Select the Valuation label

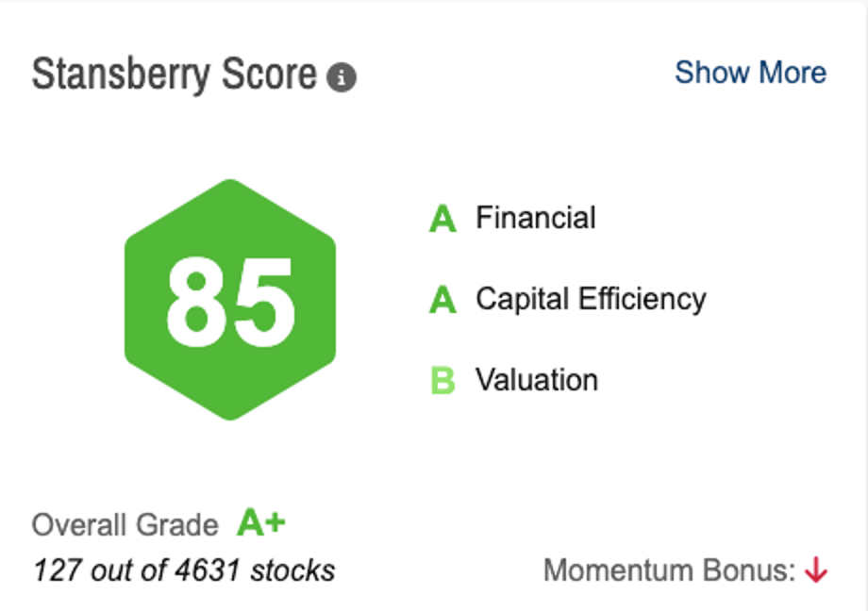click(x=536, y=380)
